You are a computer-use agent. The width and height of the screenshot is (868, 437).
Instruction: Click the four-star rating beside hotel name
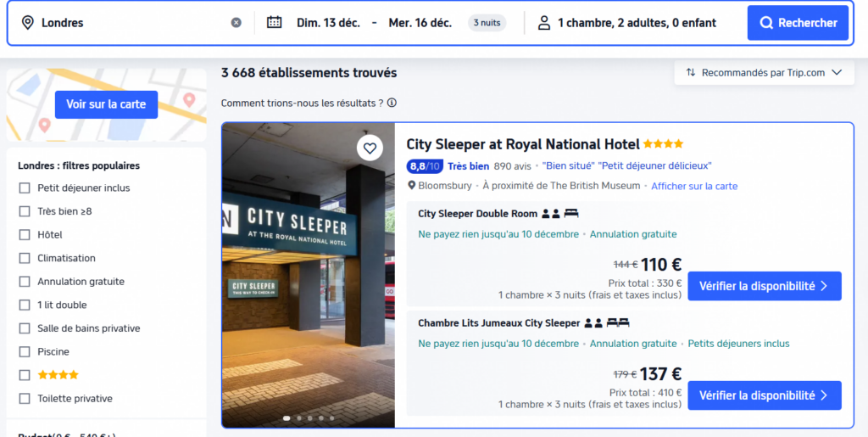tap(663, 144)
